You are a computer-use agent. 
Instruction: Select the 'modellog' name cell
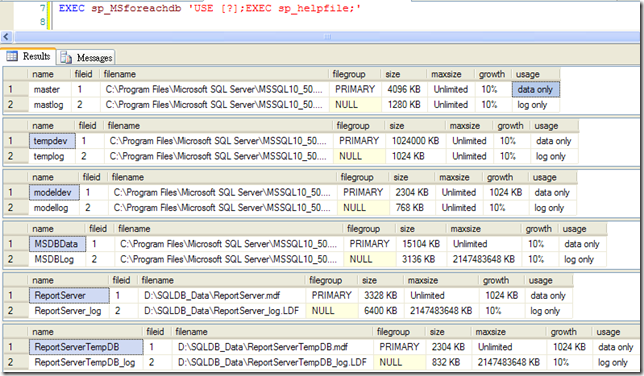(54, 208)
